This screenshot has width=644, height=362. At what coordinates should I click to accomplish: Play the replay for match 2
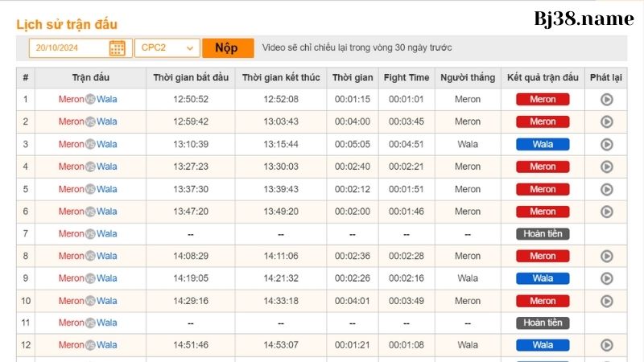pyautogui.click(x=607, y=122)
